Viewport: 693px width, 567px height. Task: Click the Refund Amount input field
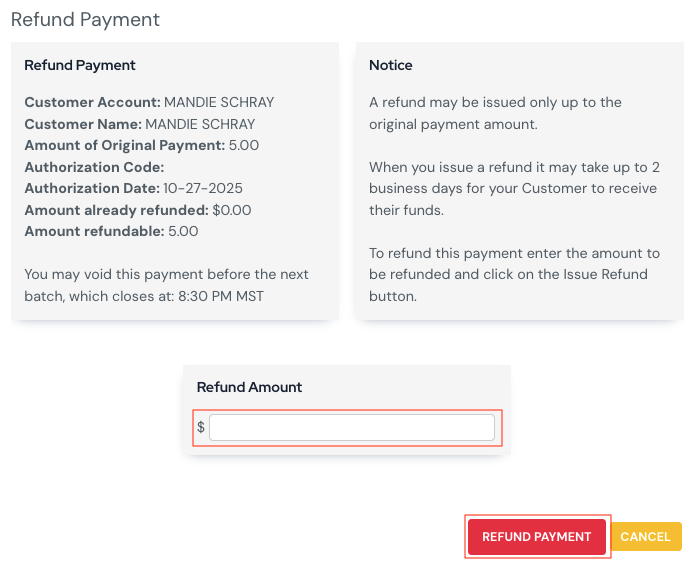pos(351,427)
